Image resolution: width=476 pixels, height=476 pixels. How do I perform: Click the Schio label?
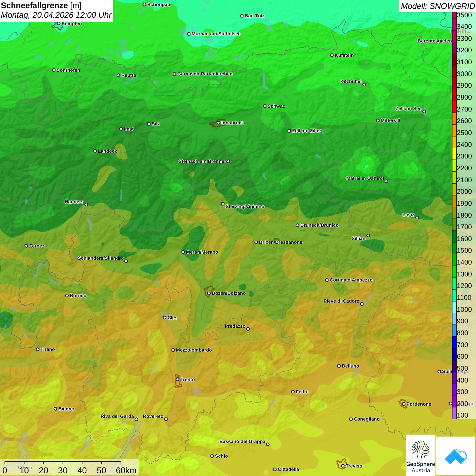[221, 456]
